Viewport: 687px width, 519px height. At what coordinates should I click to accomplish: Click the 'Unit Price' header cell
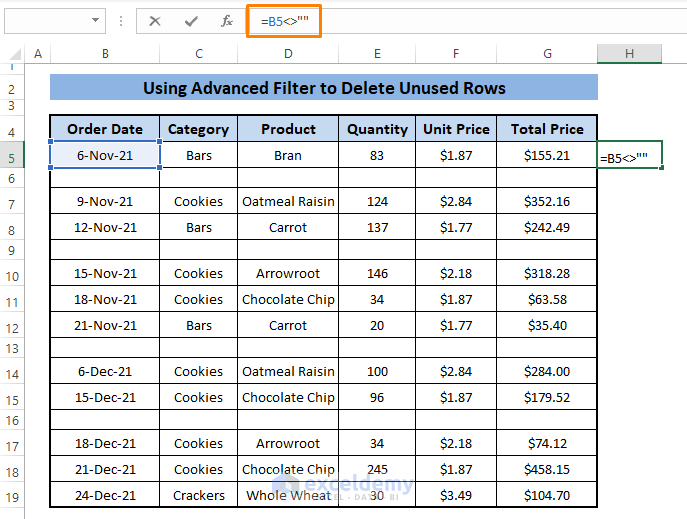click(x=456, y=129)
